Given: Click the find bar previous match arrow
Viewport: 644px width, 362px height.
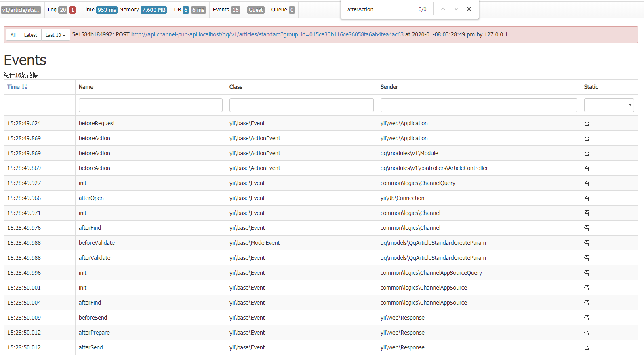Looking at the screenshot, I should click(x=443, y=9).
